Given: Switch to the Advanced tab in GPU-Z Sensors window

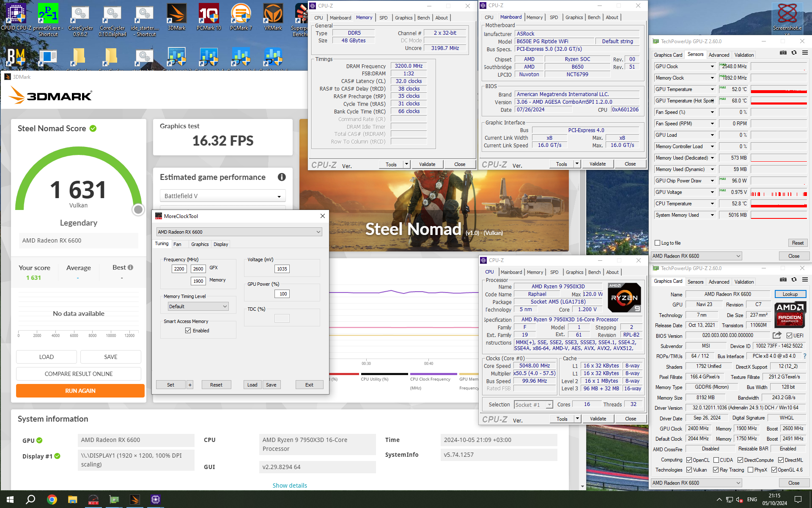Looking at the screenshot, I should [x=719, y=55].
